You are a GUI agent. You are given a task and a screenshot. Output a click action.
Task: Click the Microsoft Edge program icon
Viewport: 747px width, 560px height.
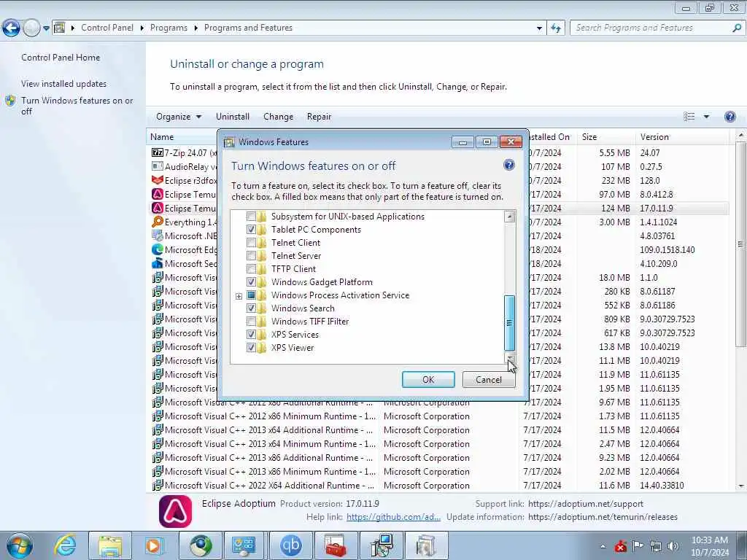[x=158, y=249]
